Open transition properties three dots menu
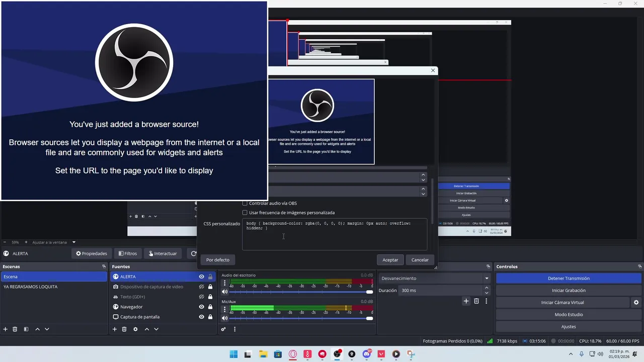This screenshot has height=362, width=644. 486,301
